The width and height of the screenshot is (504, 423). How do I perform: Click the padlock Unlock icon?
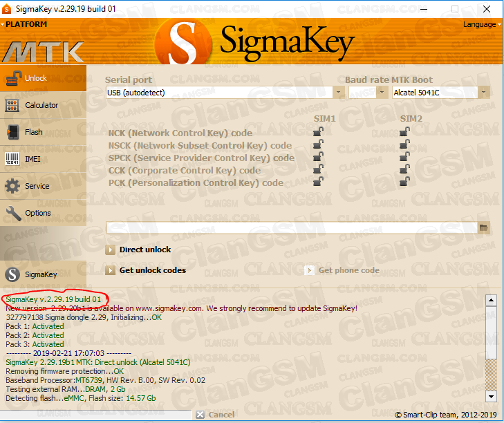[14, 78]
